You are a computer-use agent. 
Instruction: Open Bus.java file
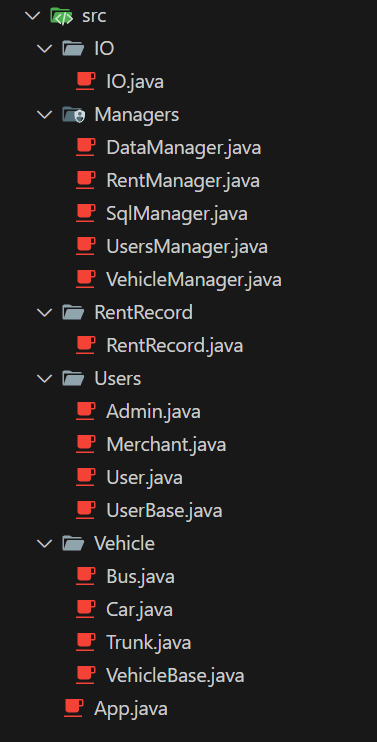pyautogui.click(x=140, y=576)
